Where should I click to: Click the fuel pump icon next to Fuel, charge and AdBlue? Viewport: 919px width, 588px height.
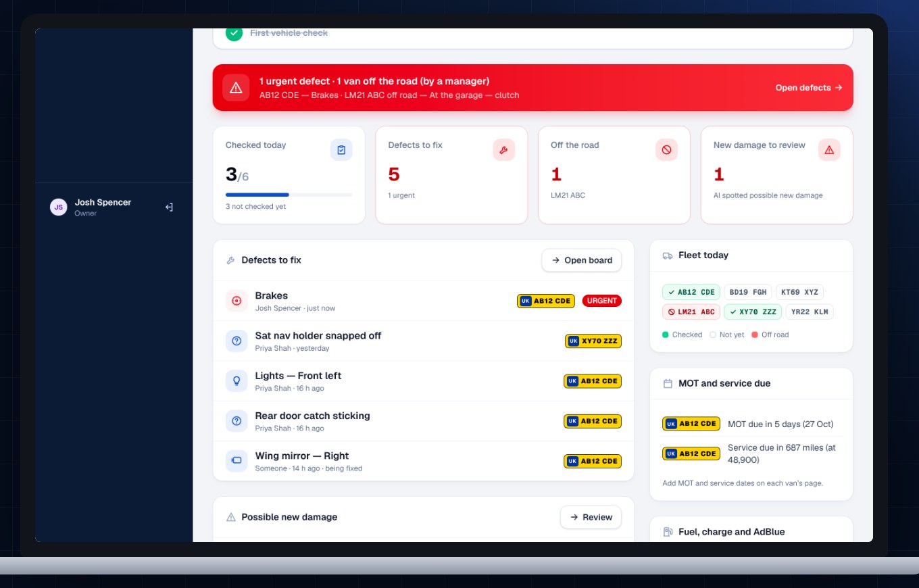[x=668, y=532]
